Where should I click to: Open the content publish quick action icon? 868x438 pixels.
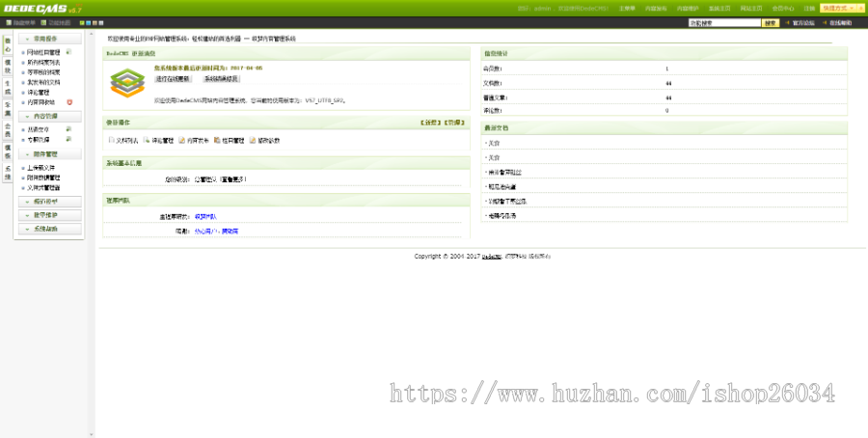pos(182,140)
